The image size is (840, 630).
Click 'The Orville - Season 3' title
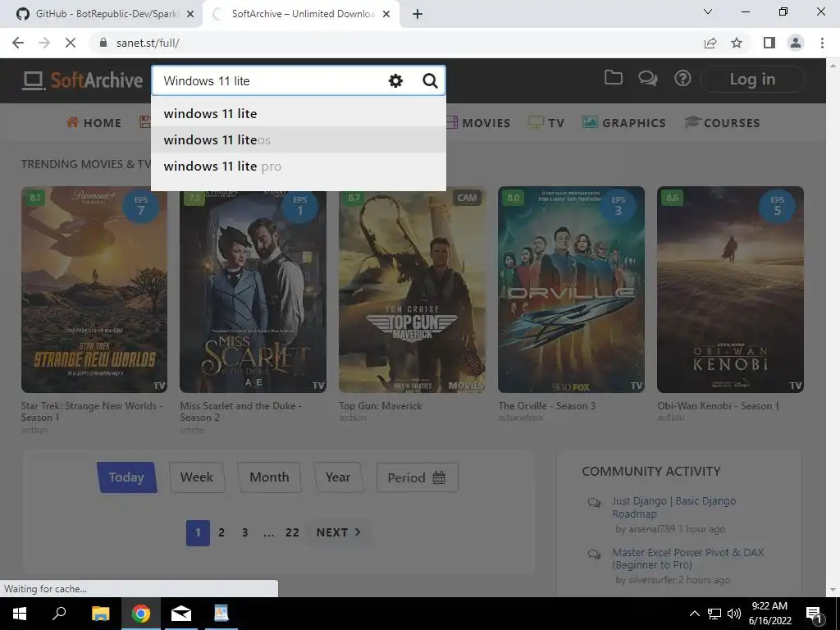[547, 406]
